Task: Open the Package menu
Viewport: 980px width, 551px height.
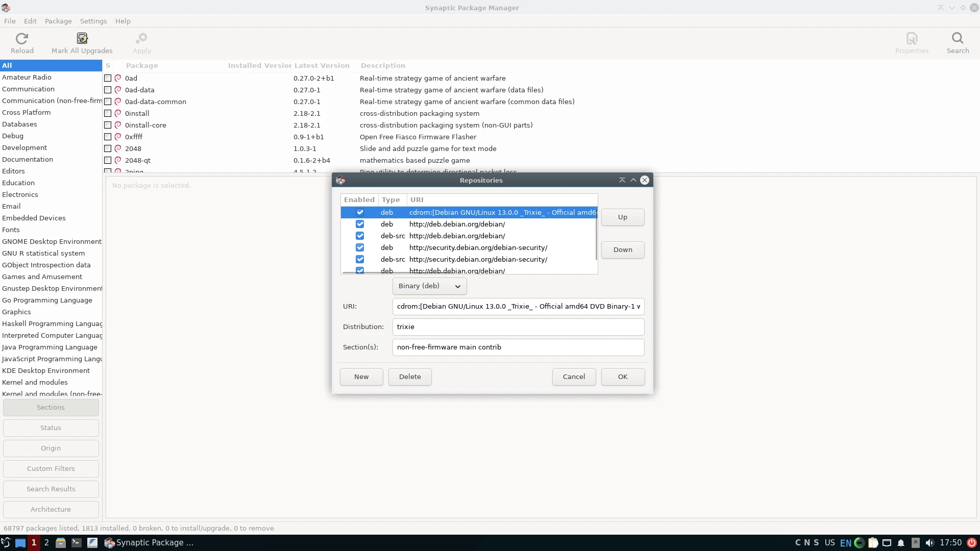Action: (58, 21)
